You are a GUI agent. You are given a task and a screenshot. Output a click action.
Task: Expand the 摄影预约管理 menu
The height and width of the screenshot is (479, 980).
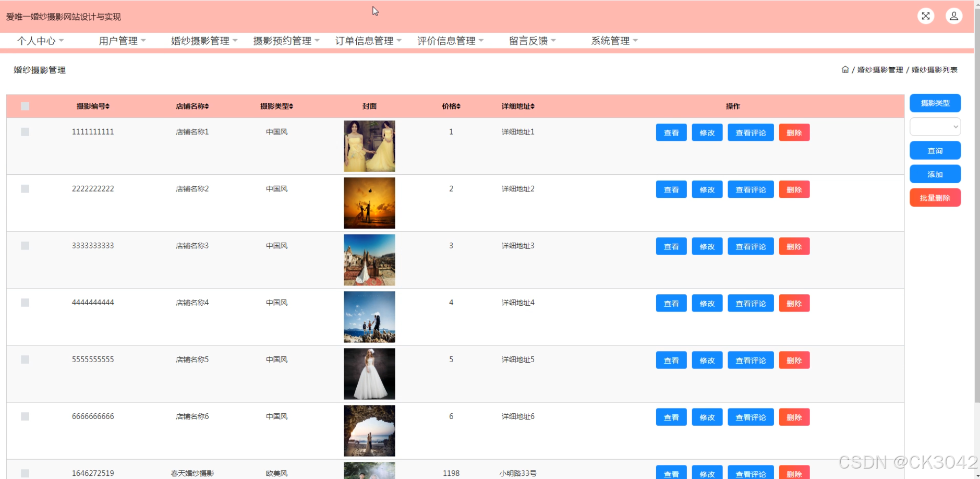tap(286, 41)
